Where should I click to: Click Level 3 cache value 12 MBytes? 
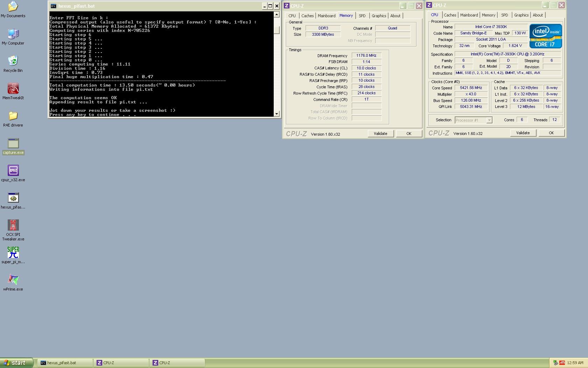[526, 107]
